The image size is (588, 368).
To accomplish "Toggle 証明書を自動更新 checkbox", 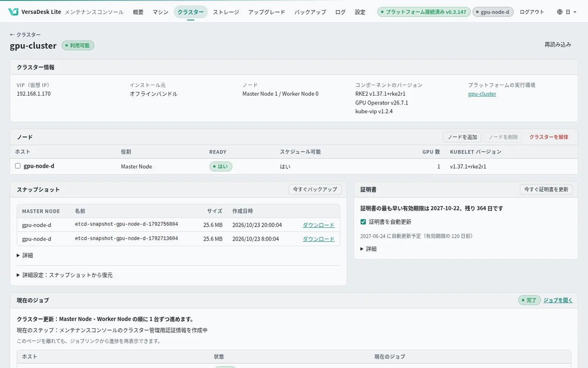I will tap(363, 222).
